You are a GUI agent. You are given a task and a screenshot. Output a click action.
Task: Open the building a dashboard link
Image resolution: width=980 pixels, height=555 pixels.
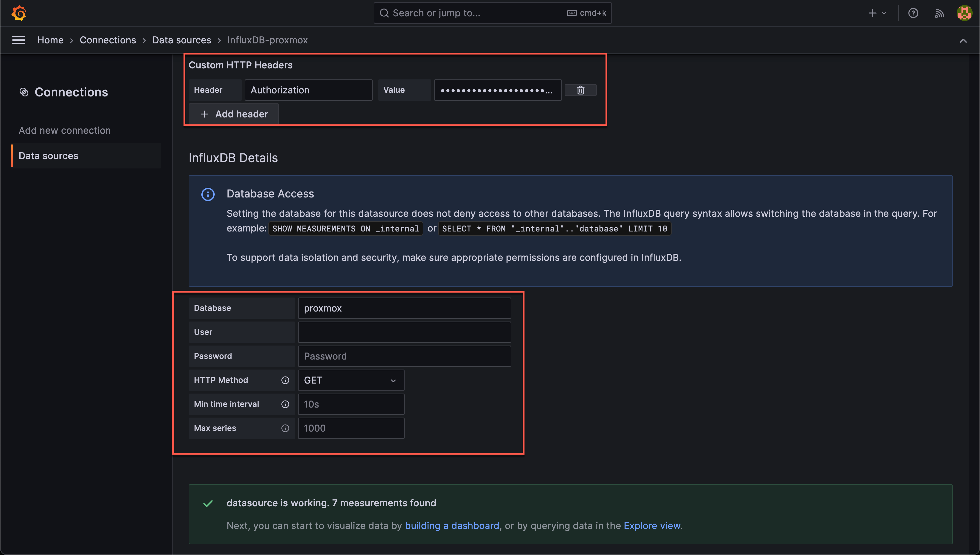(x=452, y=526)
